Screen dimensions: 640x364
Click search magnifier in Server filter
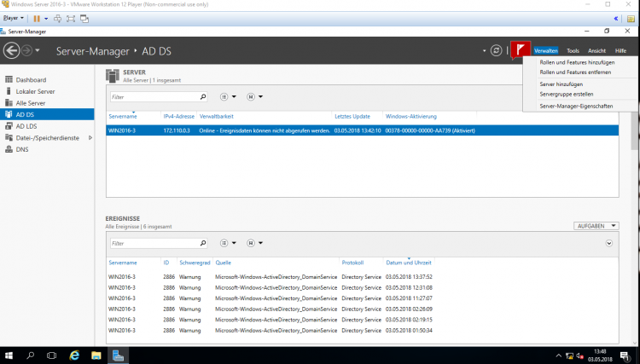pyautogui.click(x=202, y=97)
